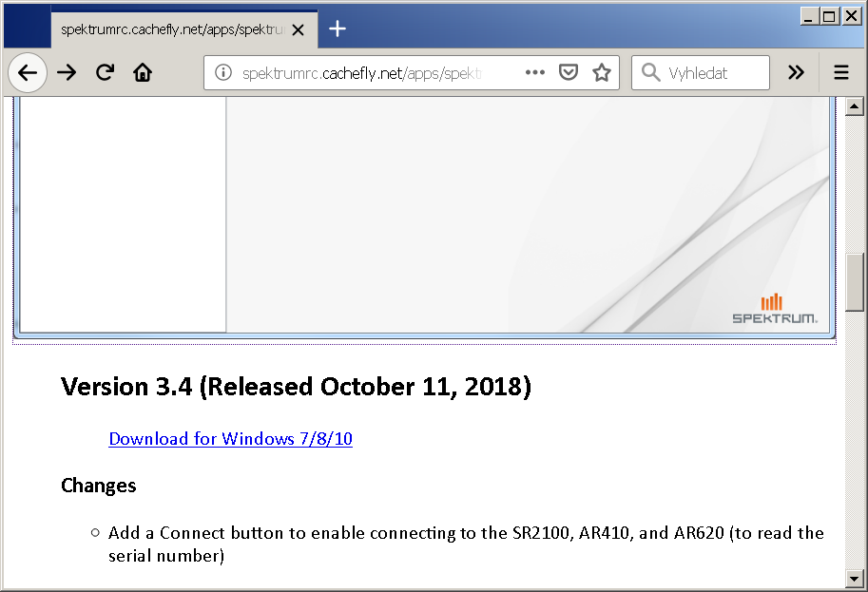Click the browser Back arrow button
The width and height of the screenshot is (868, 592).
pyautogui.click(x=28, y=73)
